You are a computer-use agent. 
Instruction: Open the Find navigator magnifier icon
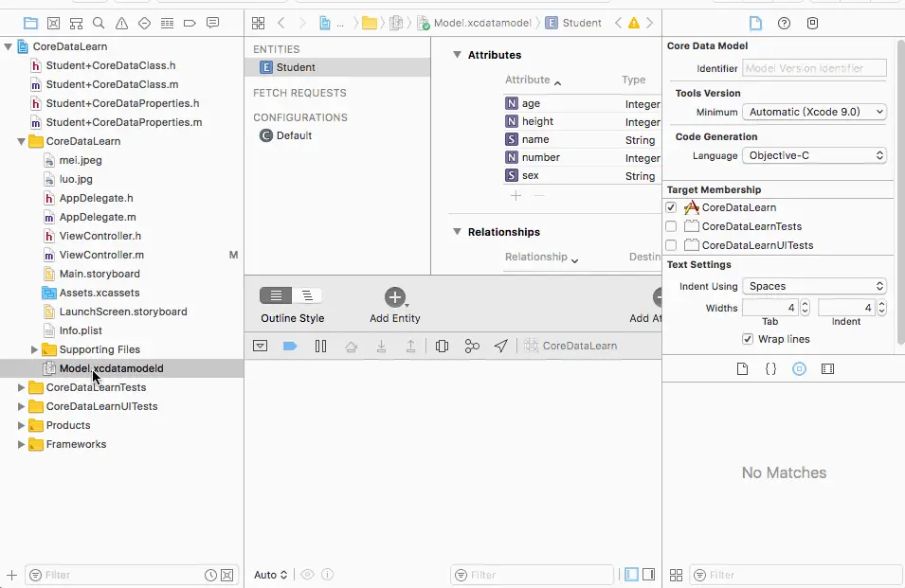pyautogui.click(x=99, y=23)
